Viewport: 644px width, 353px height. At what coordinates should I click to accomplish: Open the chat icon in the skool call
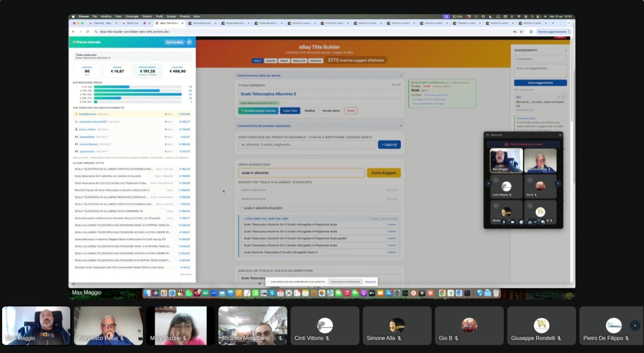(543, 222)
